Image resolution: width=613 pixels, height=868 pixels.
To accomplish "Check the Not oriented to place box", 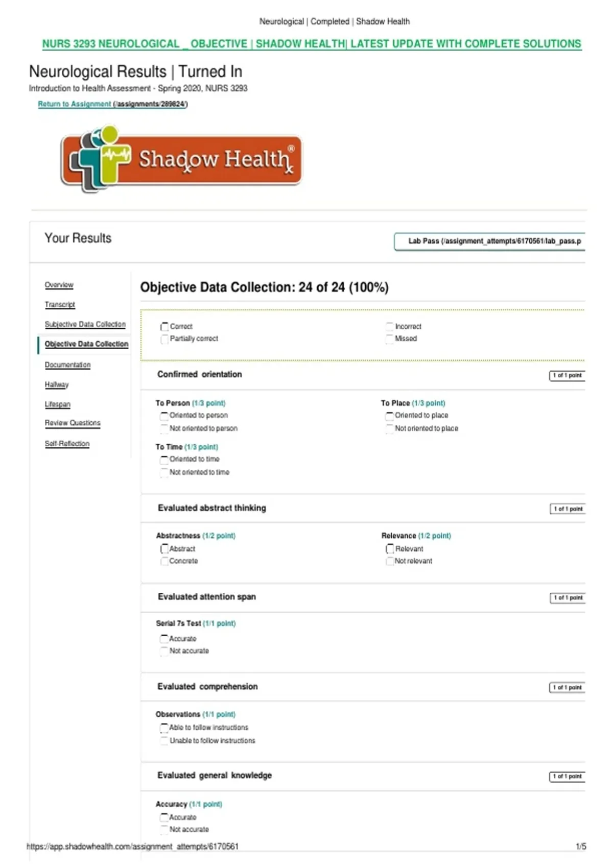I will click(x=389, y=428).
